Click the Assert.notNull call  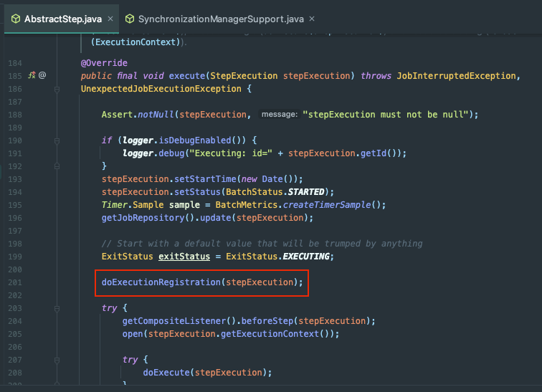tap(138, 115)
